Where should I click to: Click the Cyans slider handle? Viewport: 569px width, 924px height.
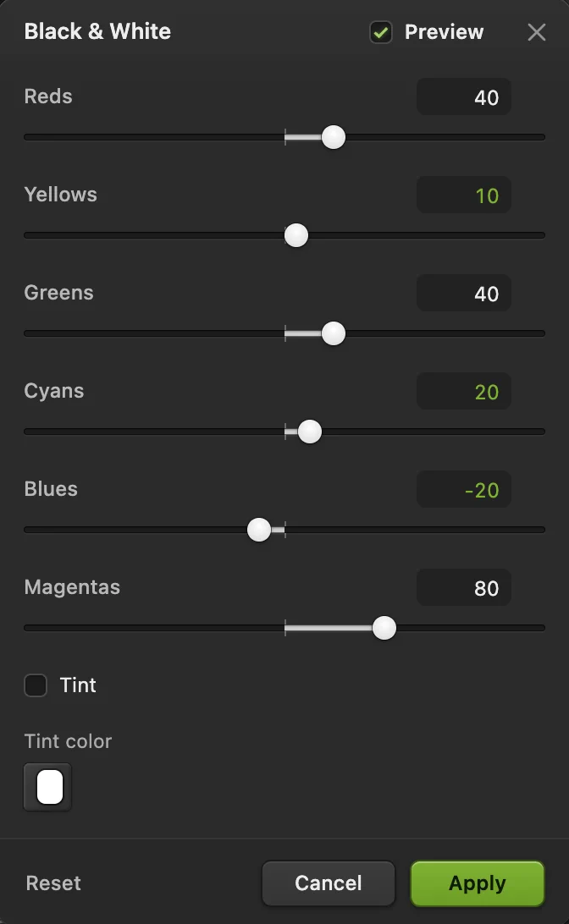[310, 432]
